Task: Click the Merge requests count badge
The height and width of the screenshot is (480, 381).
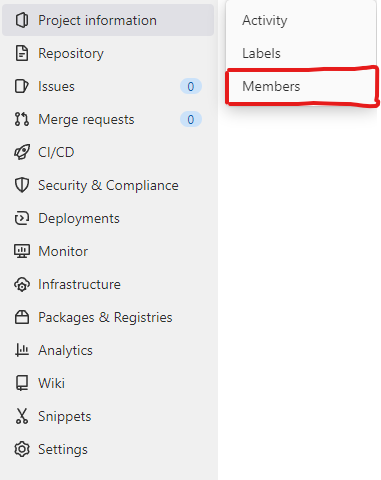Action: (x=191, y=119)
